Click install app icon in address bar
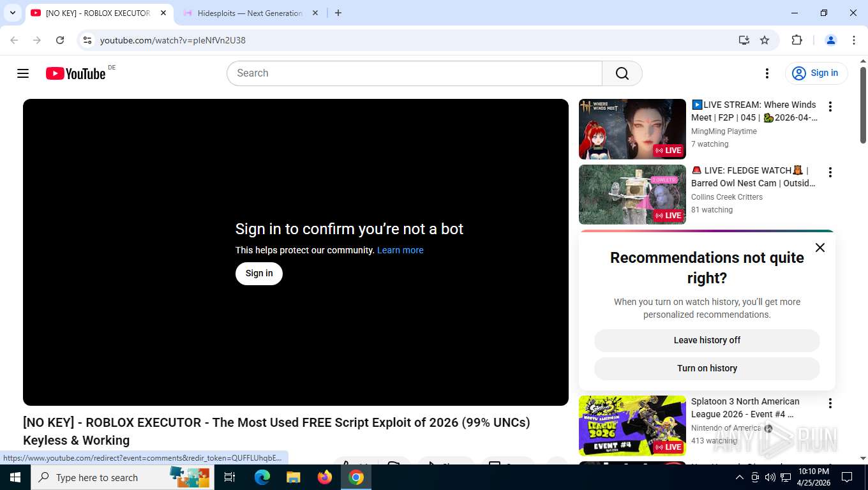 [x=744, y=40]
